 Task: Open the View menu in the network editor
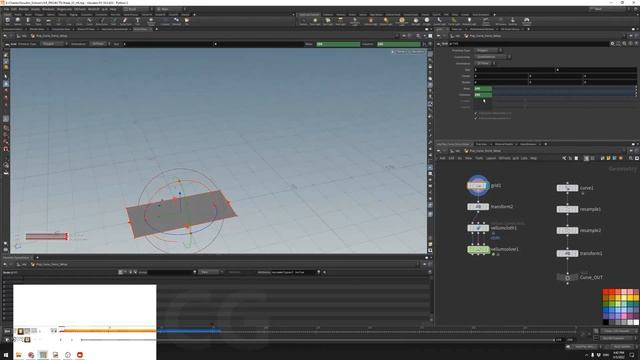(x=469, y=158)
